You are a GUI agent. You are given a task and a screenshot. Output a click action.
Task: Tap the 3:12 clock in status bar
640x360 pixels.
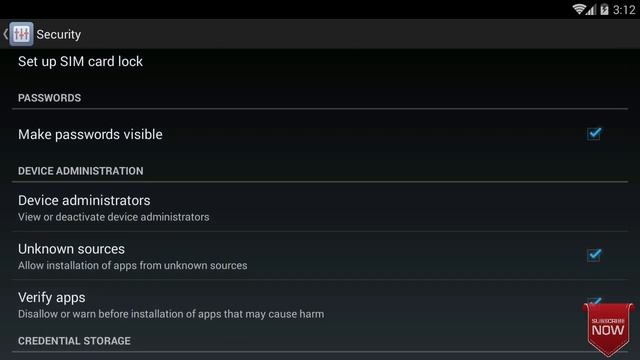coord(624,9)
